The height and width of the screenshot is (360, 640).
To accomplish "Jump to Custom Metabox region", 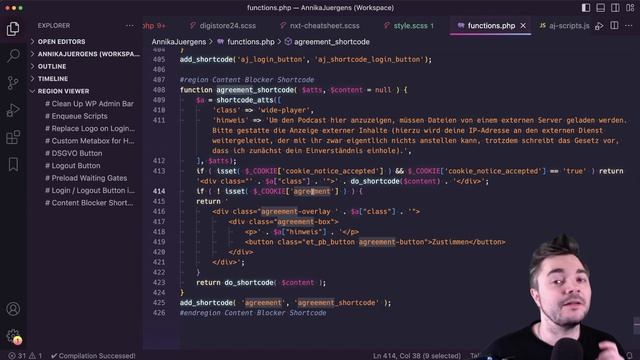I will (89, 141).
